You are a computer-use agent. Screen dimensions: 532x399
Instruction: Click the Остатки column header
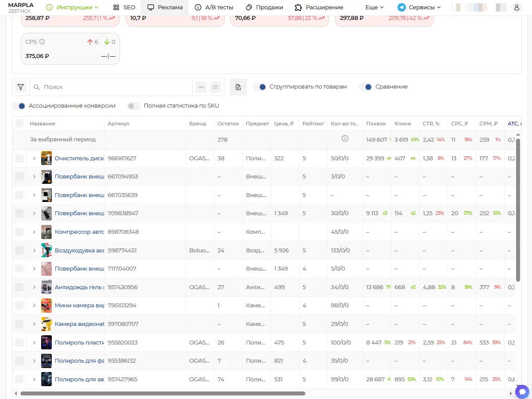pos(228,124)
